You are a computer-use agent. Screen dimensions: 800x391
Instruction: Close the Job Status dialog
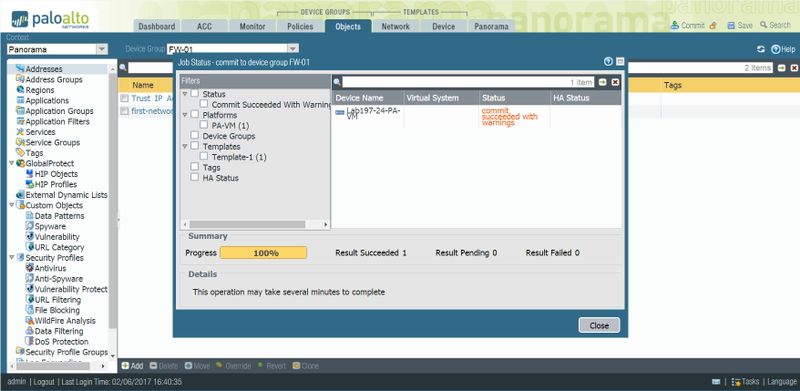coord(599,326)
